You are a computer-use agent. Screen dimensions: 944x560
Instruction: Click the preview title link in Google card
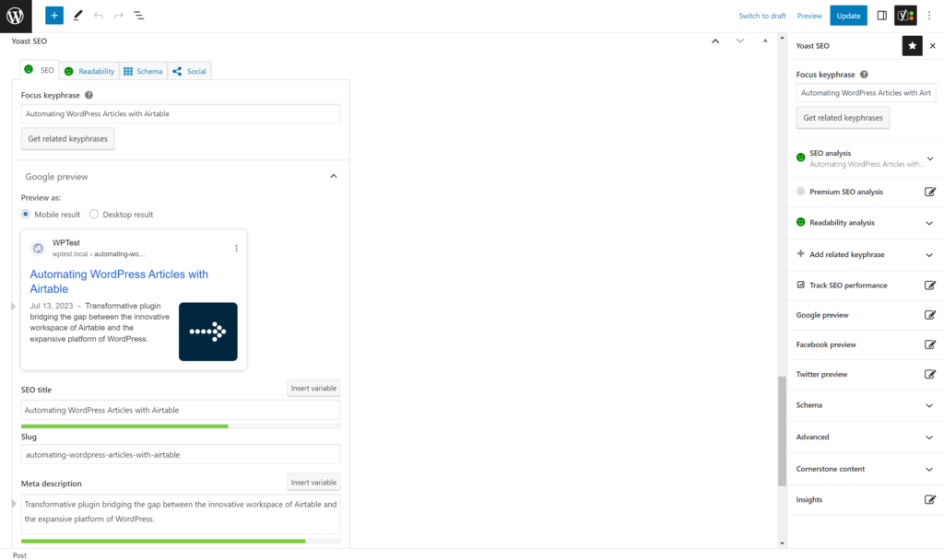(x=119, y=282)
